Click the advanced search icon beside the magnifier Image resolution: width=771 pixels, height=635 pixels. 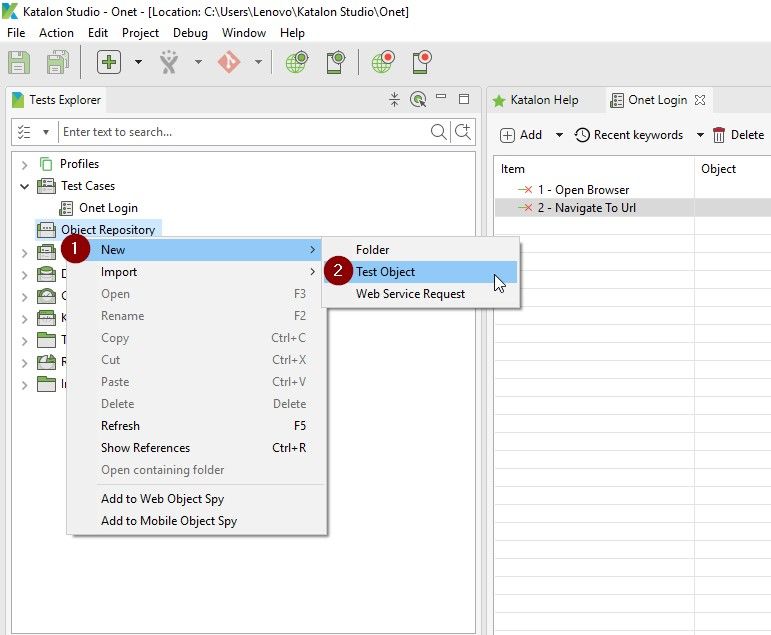tap(463, 132)
